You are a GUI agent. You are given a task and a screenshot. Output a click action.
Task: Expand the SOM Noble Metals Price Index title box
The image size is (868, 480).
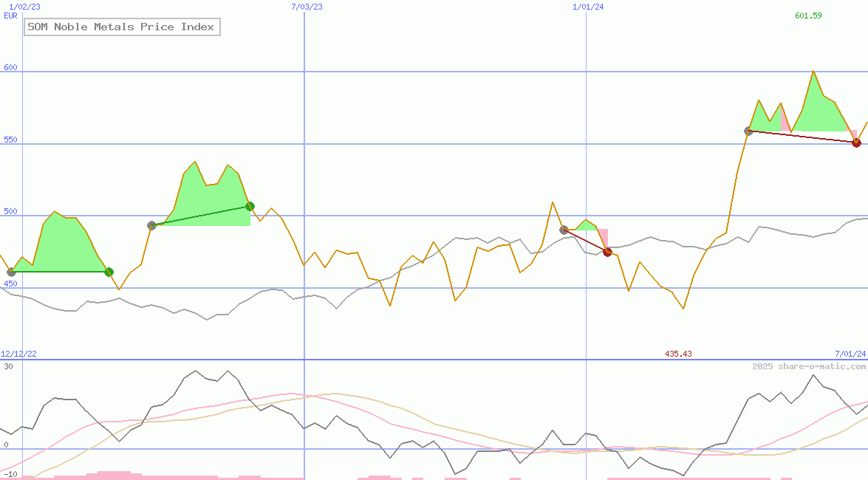(x=122, y=27)
